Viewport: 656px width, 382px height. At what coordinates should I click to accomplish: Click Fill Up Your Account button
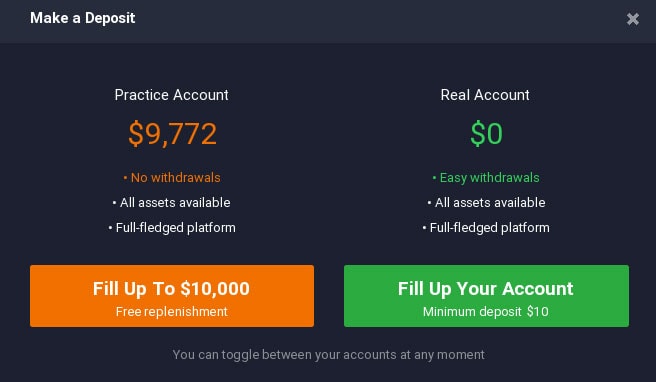click(486, 296)
